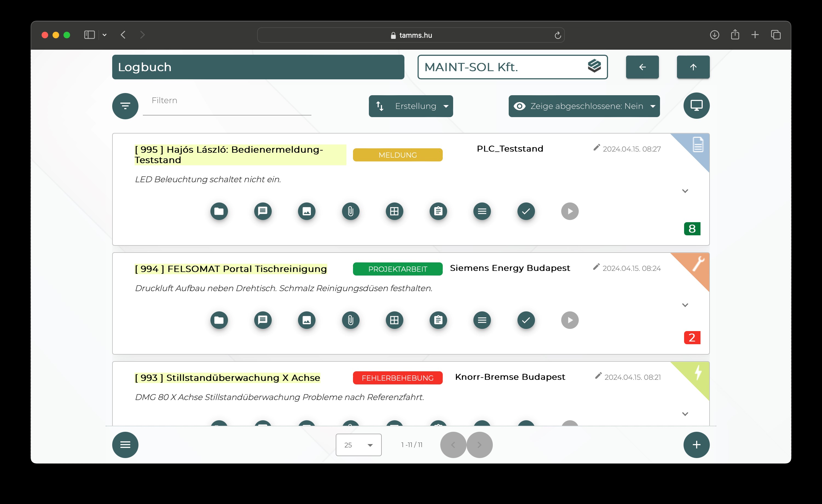
Task: Go to previous page of results
Action: [453, 445]
